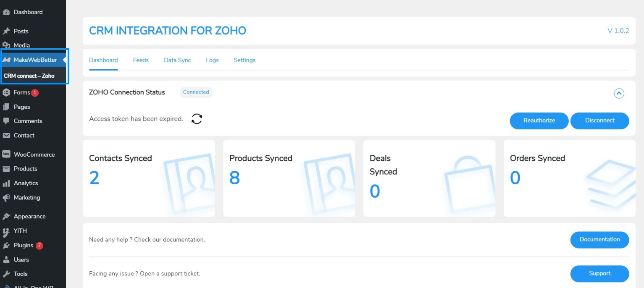This screenshot has height=288, width=644.
Task: Refresh the expired access token icon
Action: (197, 119)
